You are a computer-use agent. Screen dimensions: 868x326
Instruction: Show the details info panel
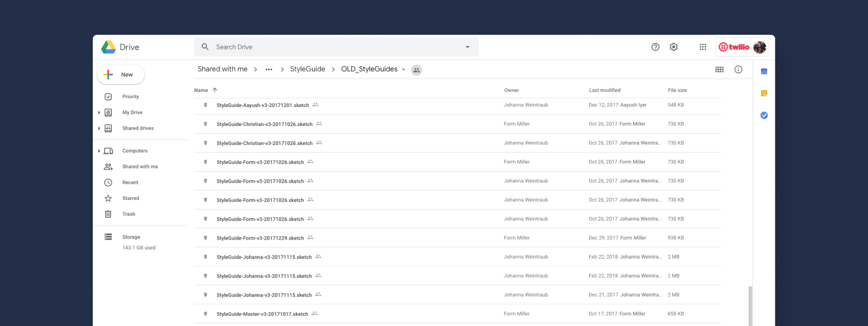pos(738,70)
